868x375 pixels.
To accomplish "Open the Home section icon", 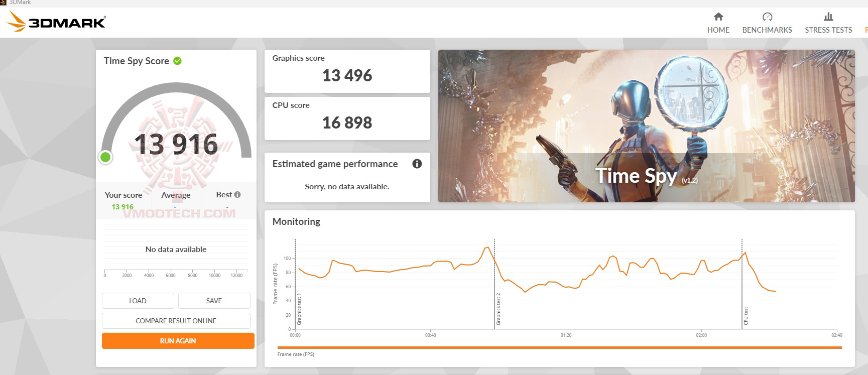I will [718, 17].
